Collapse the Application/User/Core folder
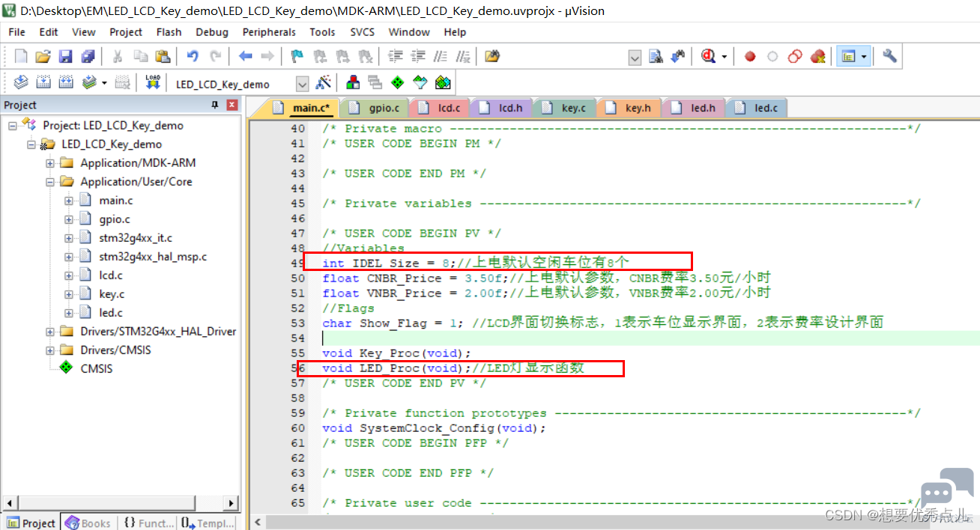Image resolution: width=980 pixels, height=530 pixels. click(x=50, y=182)
